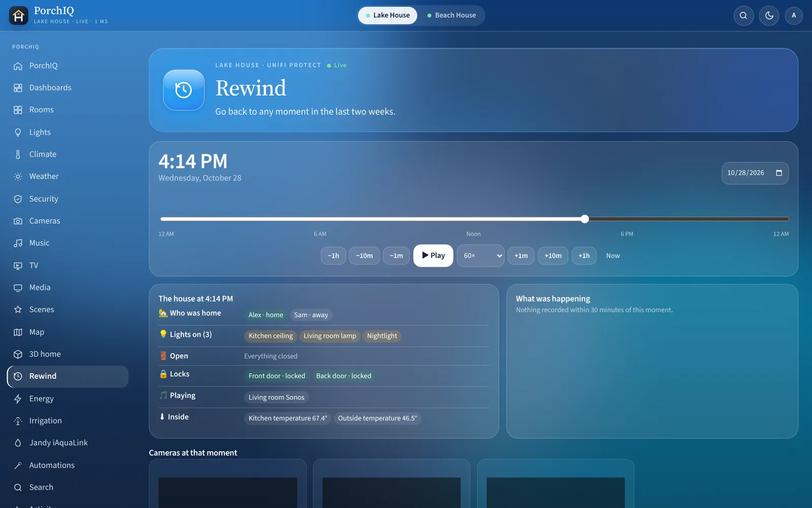Open Dashboards from the sidebar
812x508 pixels.
[x=67, y=88]
